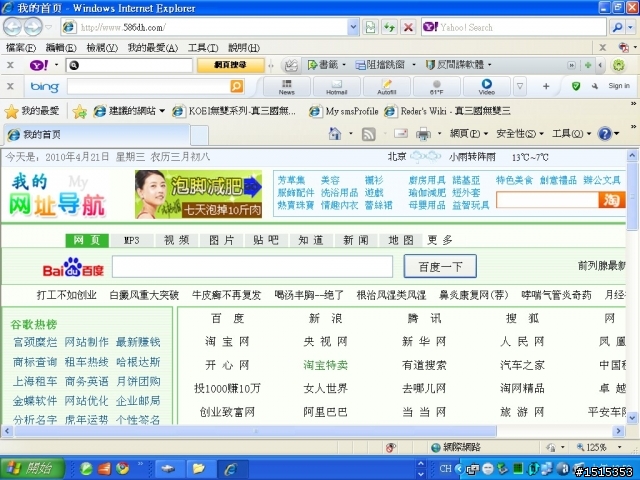The width and height of the screenshot is (640, 480).
Task: Open the 我的最愛(A) menu
Action: pos(153,48)
